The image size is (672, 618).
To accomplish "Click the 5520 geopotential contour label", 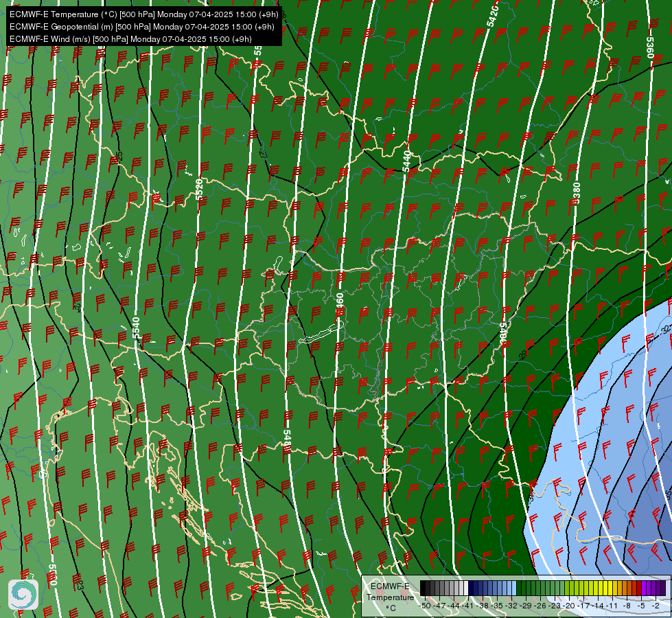I will point(199,189).
